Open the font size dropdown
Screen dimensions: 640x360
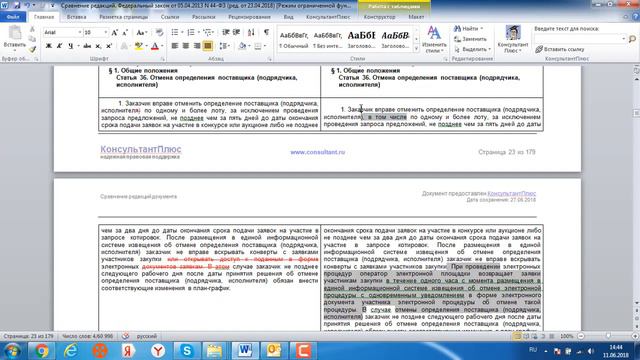click(x=106, y=32)
